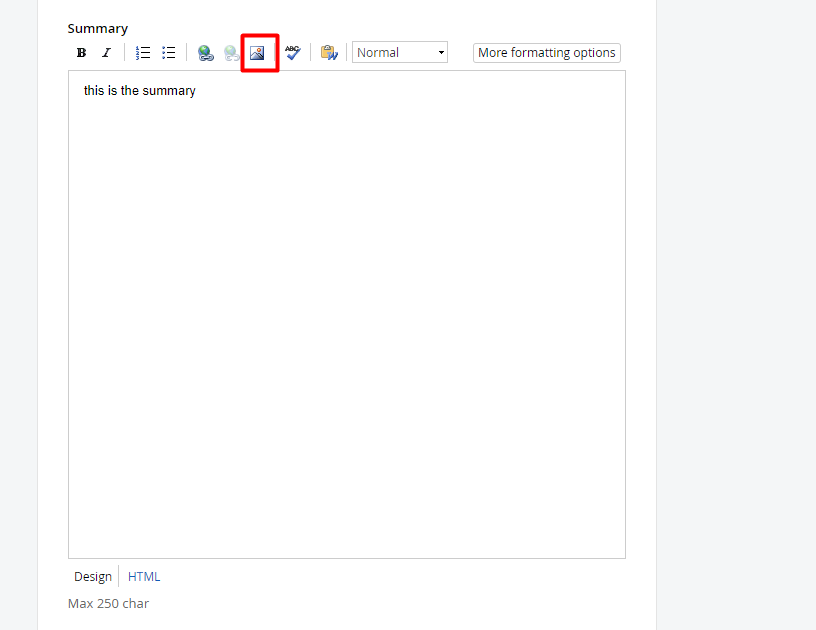Run the spell checker
The width and height of the screenshot is (816, 630).
click(293, 53)
